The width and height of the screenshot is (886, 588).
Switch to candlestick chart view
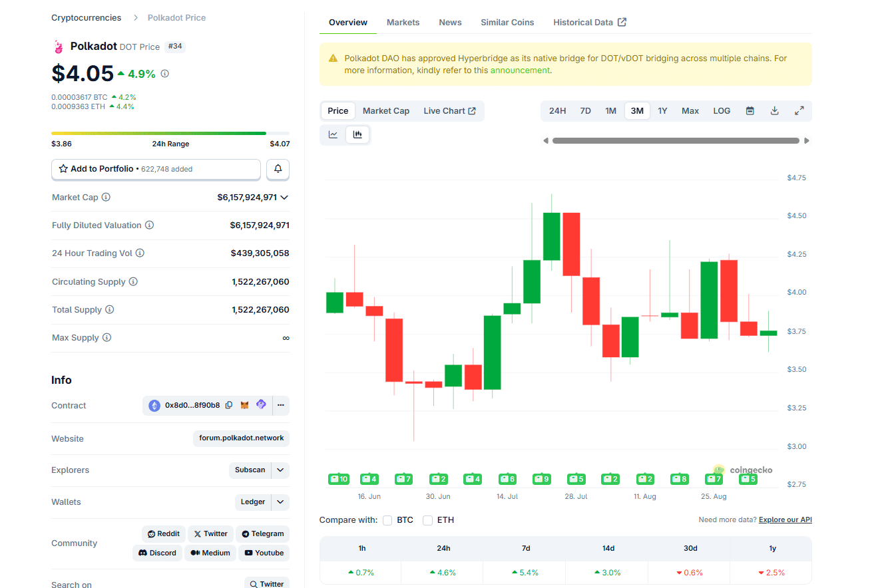pyautogui.click(x=357, y=135)
